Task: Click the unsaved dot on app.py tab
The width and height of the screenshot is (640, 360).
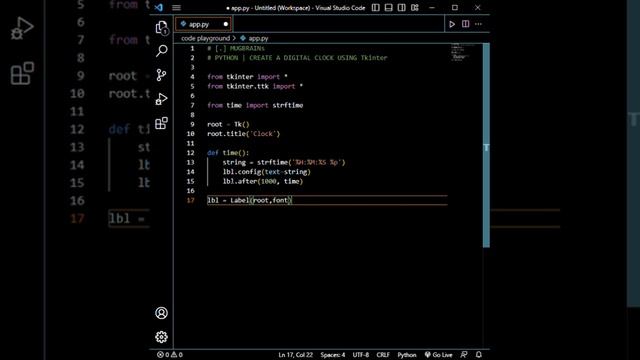Action: (225, 24)
